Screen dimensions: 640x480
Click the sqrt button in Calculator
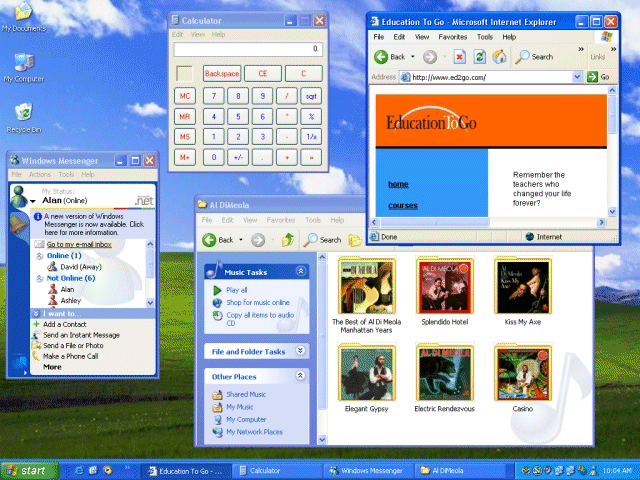[x=311, y=96]
